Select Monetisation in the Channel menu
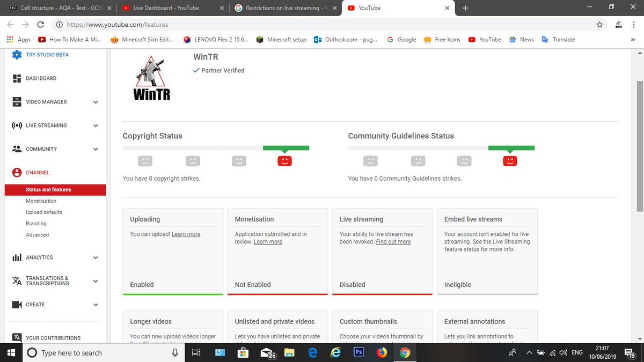This screenshot has width=644, height=362. [x=41, y=201]
